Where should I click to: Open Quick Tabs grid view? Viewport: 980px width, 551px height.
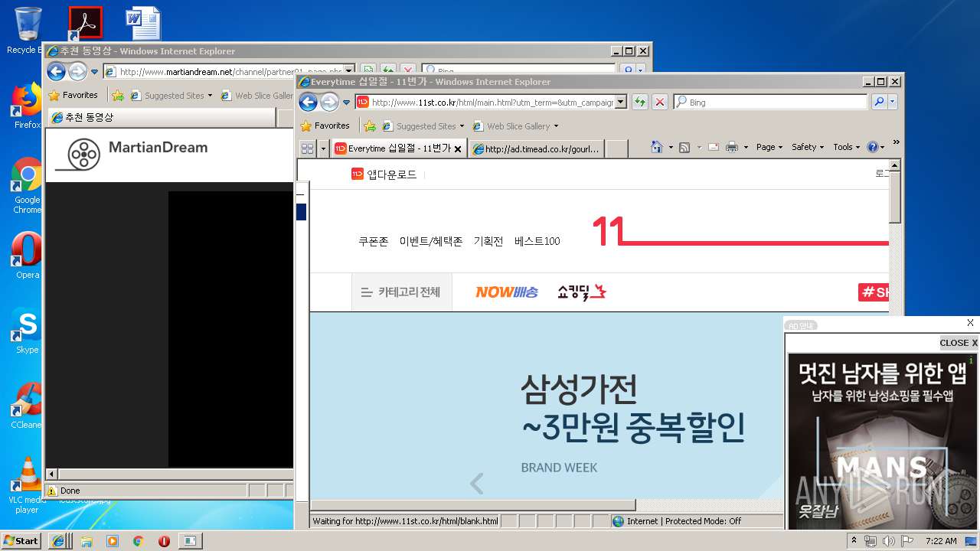point(307,148)
